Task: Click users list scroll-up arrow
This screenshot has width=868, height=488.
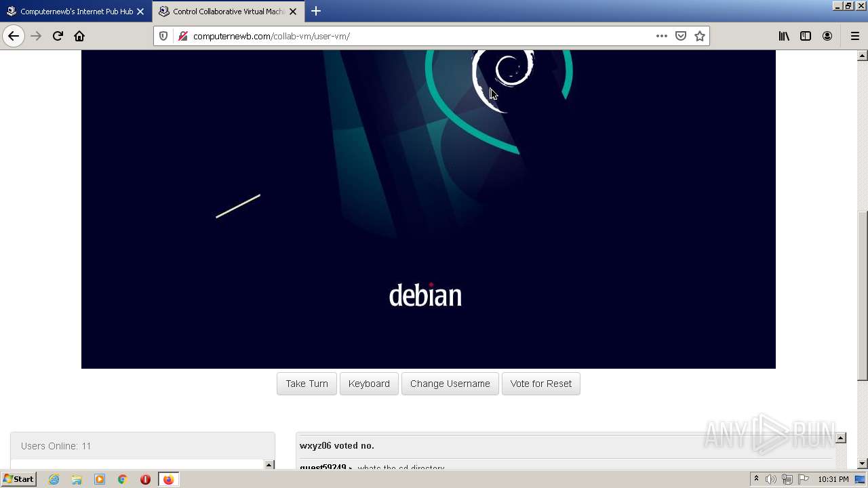Action: (x=269, y=465)
